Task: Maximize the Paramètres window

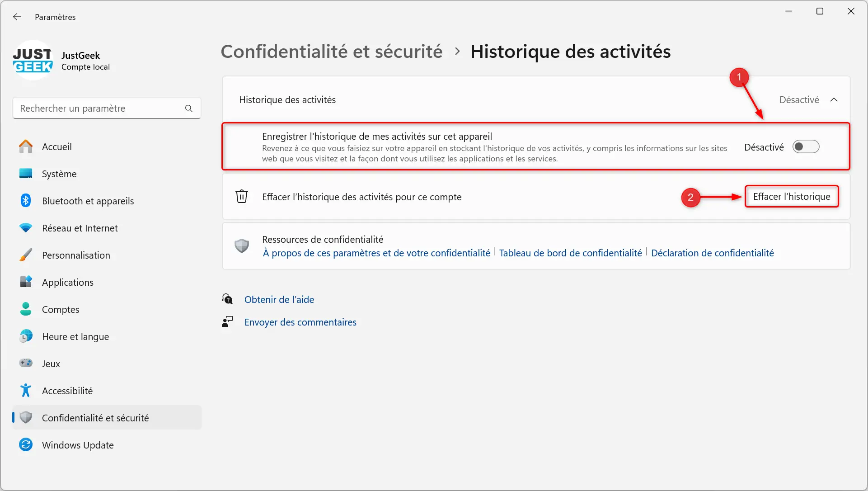Action: click(820, 11)
